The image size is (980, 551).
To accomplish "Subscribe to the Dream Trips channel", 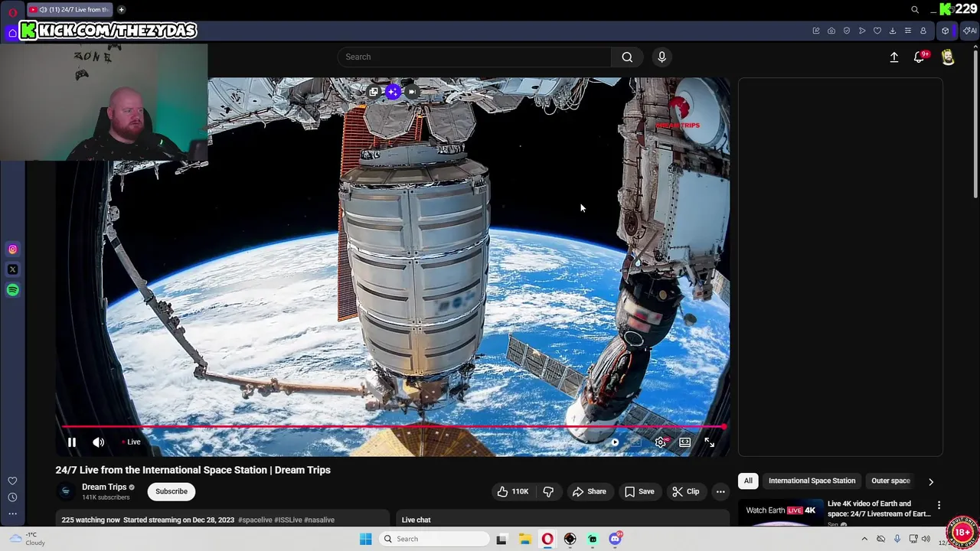I will pos(171,491).
